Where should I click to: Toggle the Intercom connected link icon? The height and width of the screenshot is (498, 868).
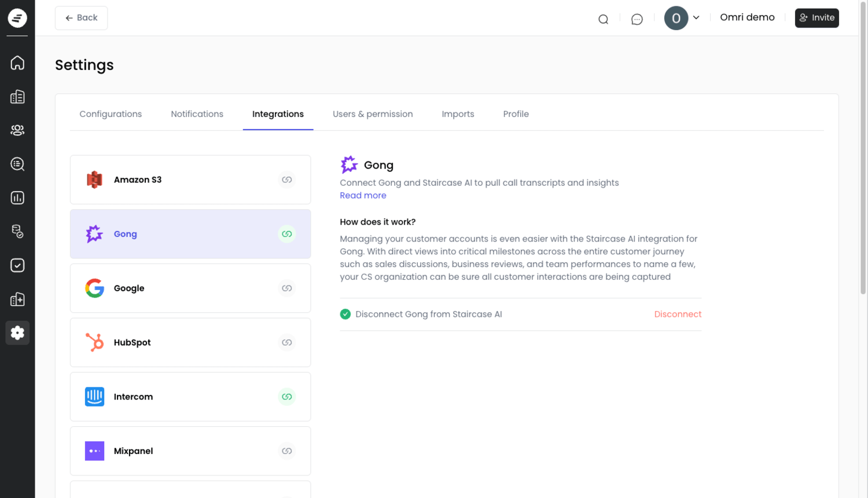[286, 397]
